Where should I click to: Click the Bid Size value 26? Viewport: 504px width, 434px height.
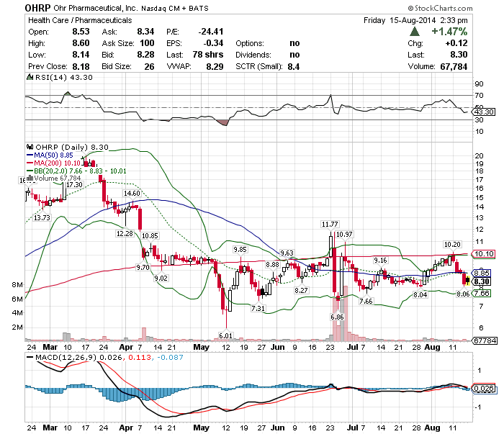click(x=149, y=66)
